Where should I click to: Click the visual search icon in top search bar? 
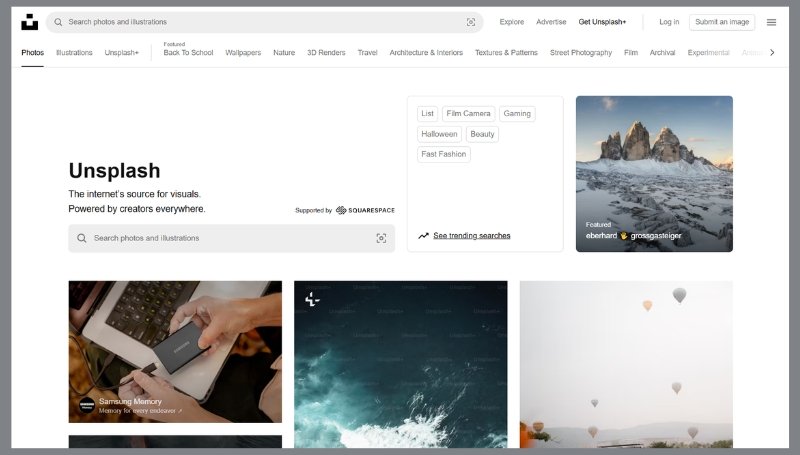click(x=471, y=22)
